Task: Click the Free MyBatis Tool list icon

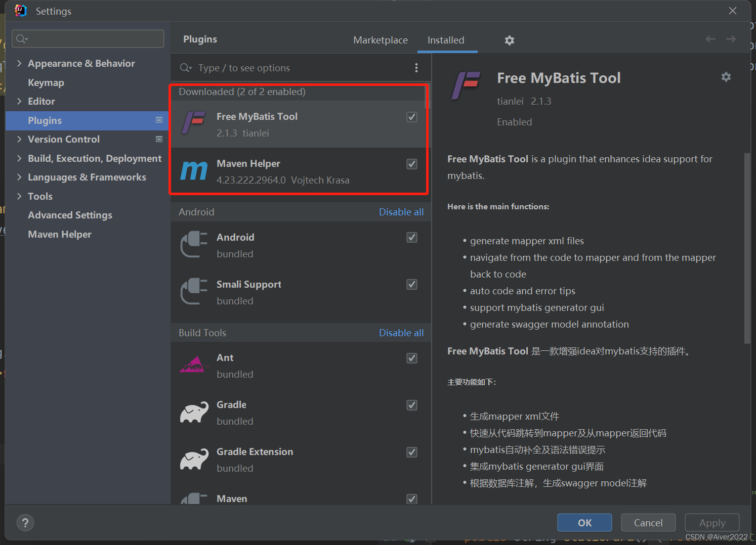Action: pyautogui.click(x=194, y=123)
